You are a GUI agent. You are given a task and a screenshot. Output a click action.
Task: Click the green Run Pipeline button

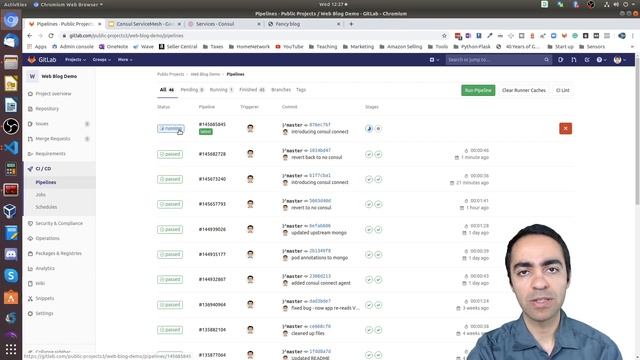coord(478,90)
